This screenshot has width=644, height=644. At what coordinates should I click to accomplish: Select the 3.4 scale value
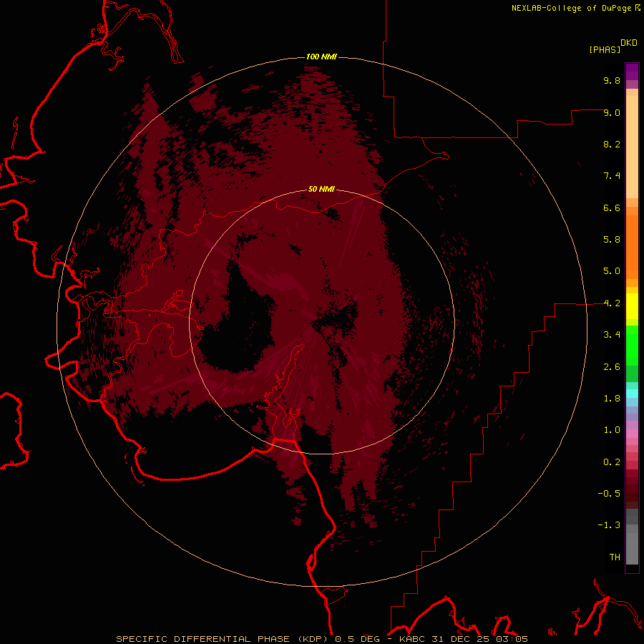click(x=612, y=335)
